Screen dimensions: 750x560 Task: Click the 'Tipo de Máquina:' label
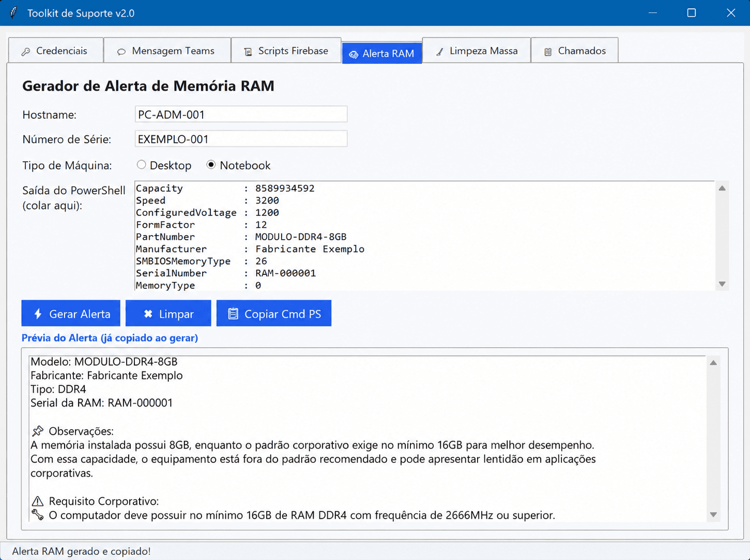[x=67, y=165]
